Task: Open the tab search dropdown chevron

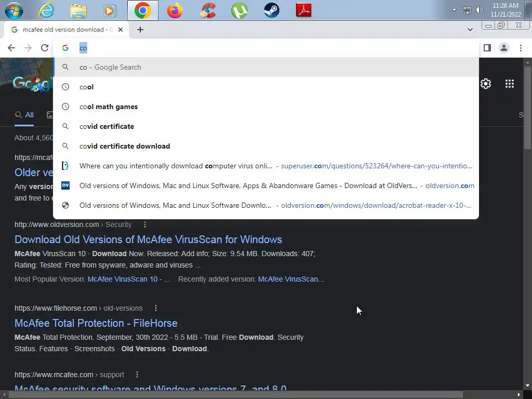Action: click(x=470, y=30)
